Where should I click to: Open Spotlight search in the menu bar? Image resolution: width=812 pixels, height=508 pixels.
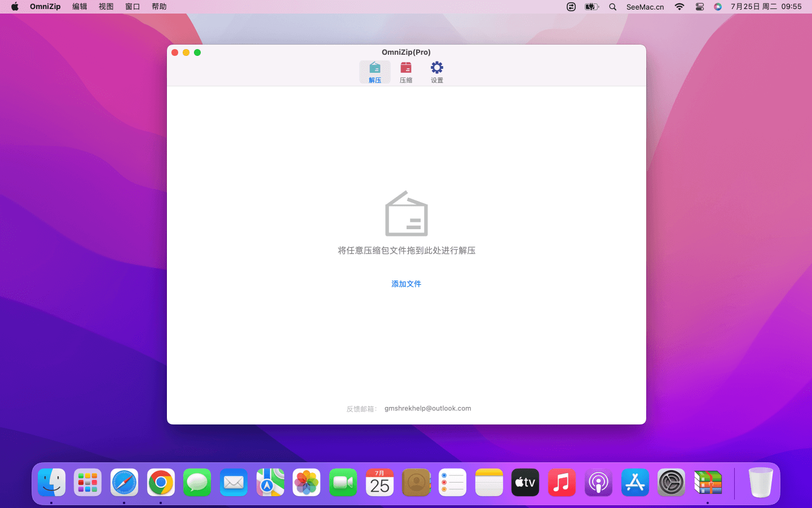click(x=612, y=7)
